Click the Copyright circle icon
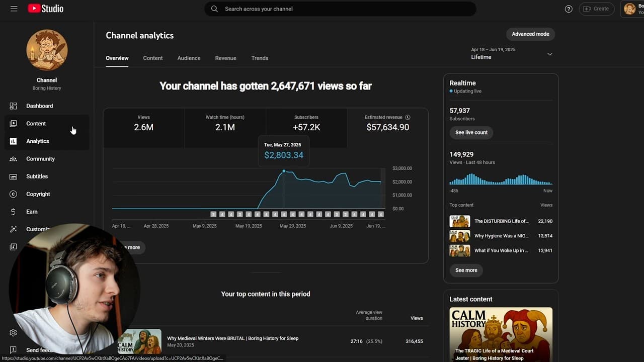The image size is (644, 362). pyautogui.click(x=14, y=194)
